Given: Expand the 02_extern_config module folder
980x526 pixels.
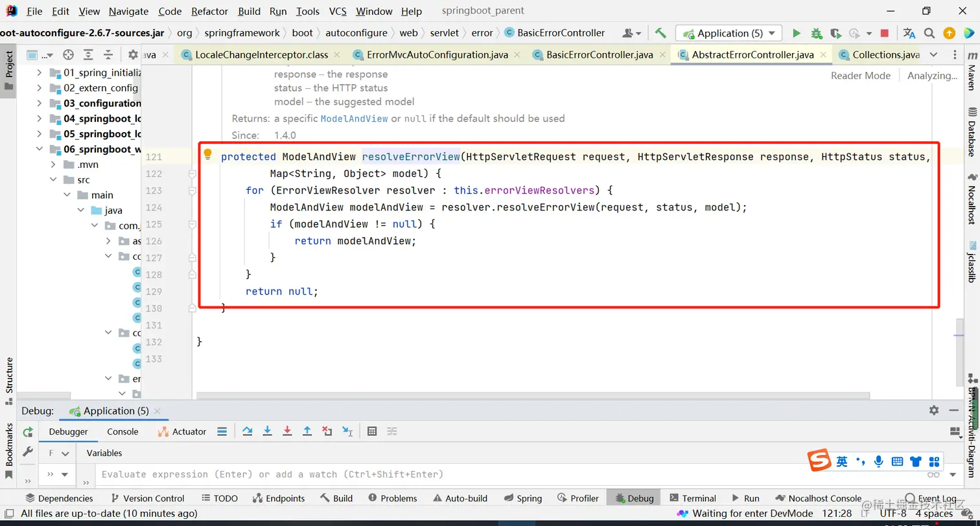Looking at the screenshot, I should point(40,88).
